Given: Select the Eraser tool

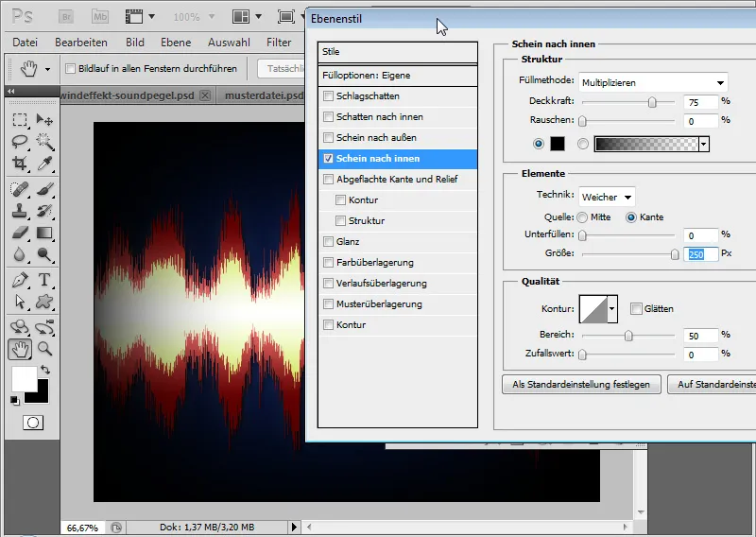Looking at the screenshot, I should click(x=20, y=233).
